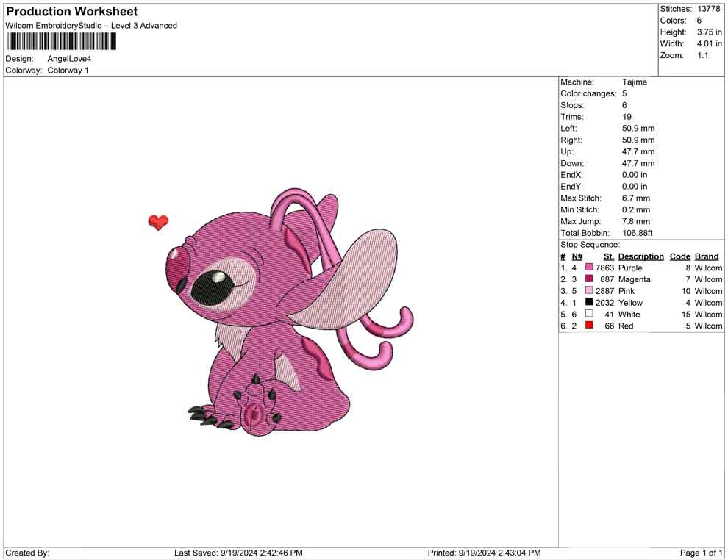Select the Magenta row description text
This screenshot has height=560, width=728.
[634, 279]
